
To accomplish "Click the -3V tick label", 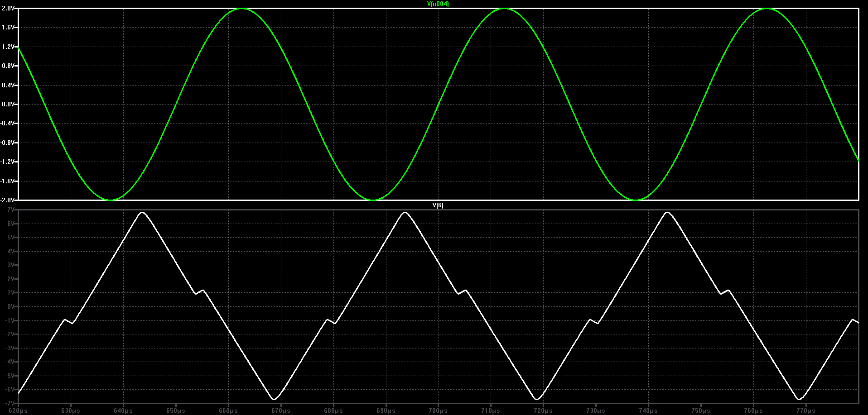I will click(10, 348).
